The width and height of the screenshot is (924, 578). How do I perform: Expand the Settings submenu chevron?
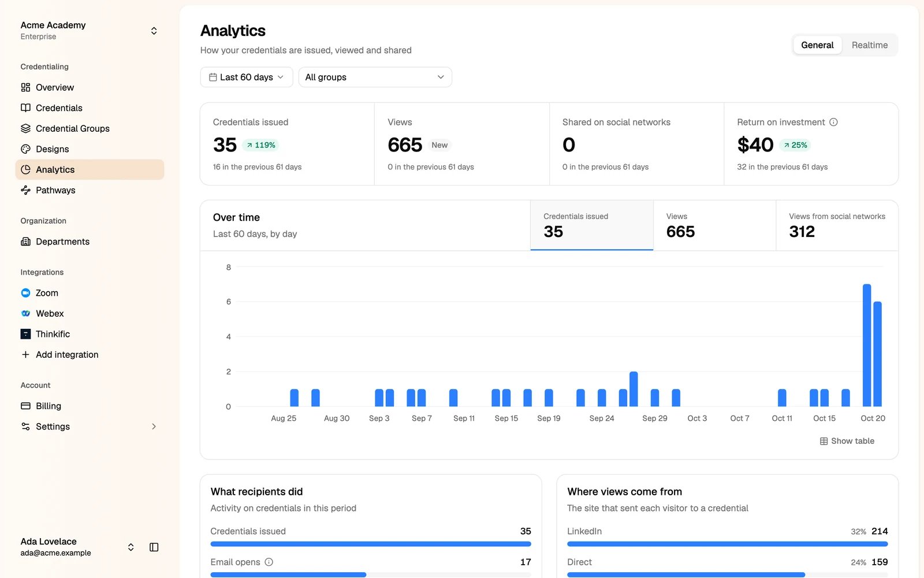click(x=154, y=427)
